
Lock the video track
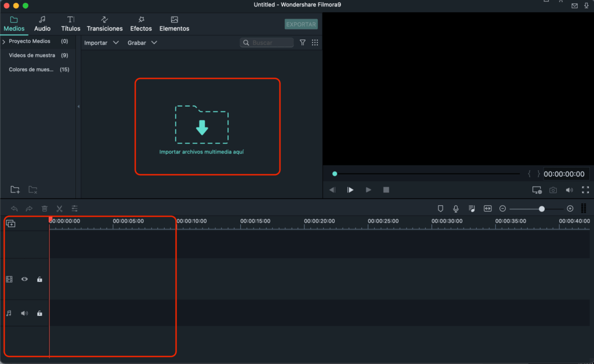(x=39, y=279)
